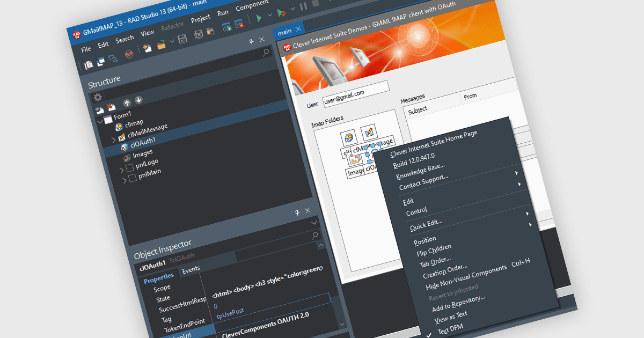Screen dimensions: 644x338
Task: Open the File menu
Action: click(86, 49)
